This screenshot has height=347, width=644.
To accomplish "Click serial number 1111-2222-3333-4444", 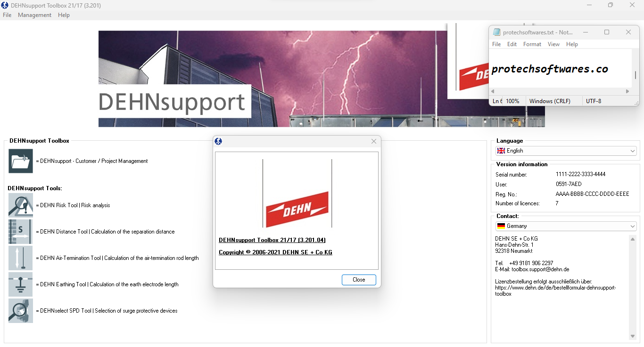I will 580,174.
